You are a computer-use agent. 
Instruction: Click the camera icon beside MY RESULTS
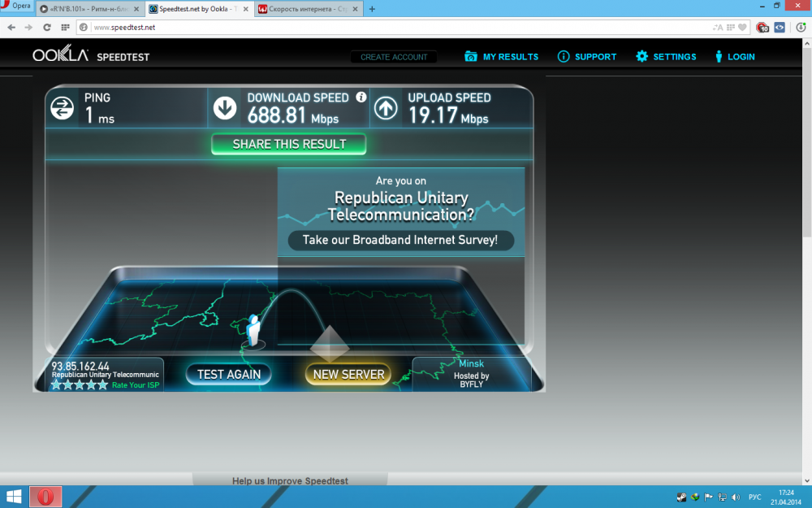[471, 57]
